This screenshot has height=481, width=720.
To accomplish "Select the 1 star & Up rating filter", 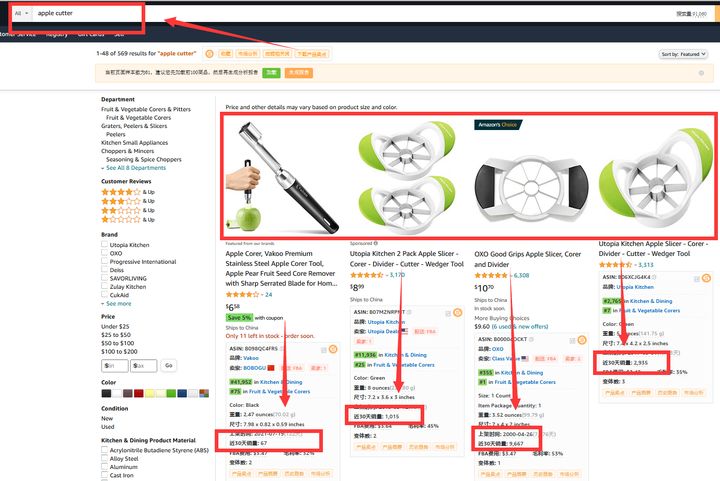I will (128, 219).
